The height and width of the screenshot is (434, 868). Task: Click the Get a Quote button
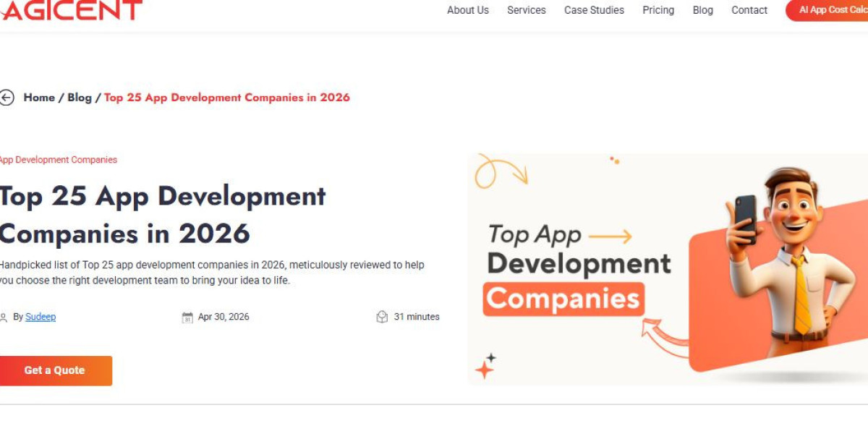56,370
